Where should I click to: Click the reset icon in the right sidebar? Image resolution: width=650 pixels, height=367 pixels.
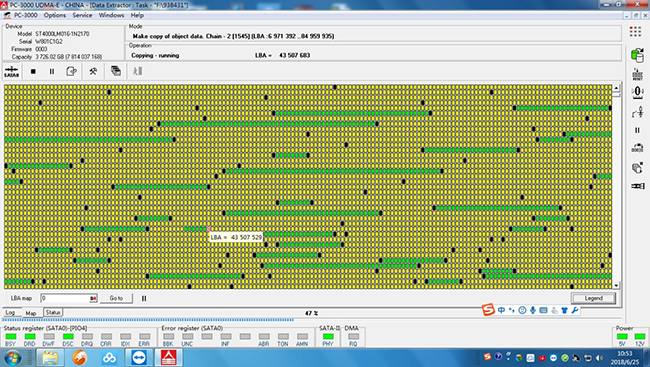point(637,74)
